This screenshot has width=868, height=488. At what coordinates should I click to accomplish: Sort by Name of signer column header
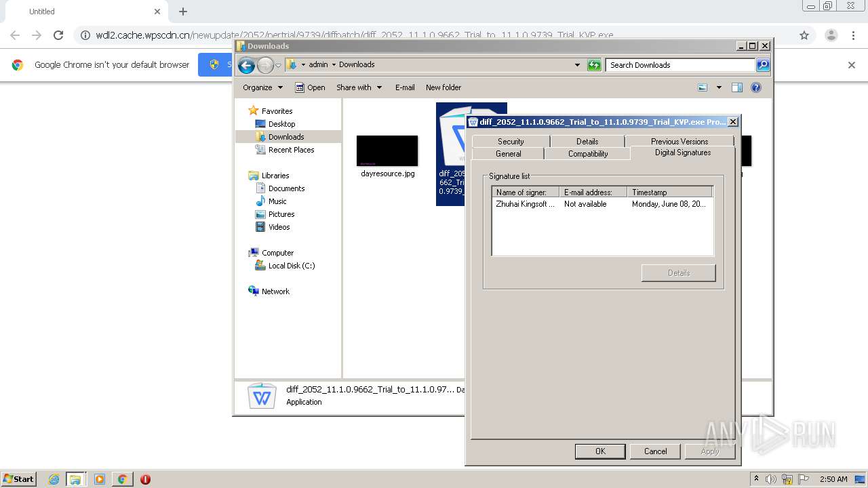[x=526, y=192]
